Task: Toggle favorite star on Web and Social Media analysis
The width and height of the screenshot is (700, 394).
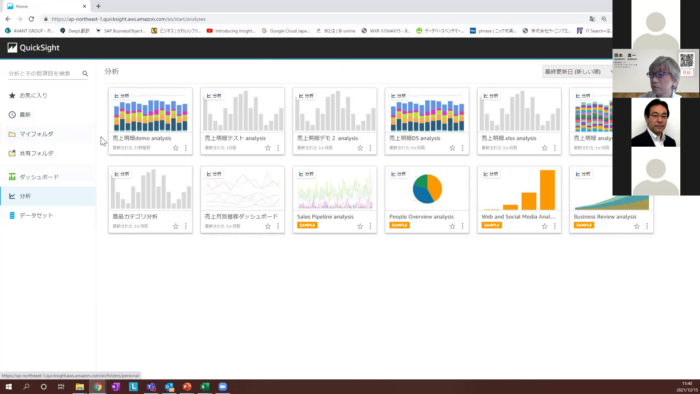Action: click(545, 226)
